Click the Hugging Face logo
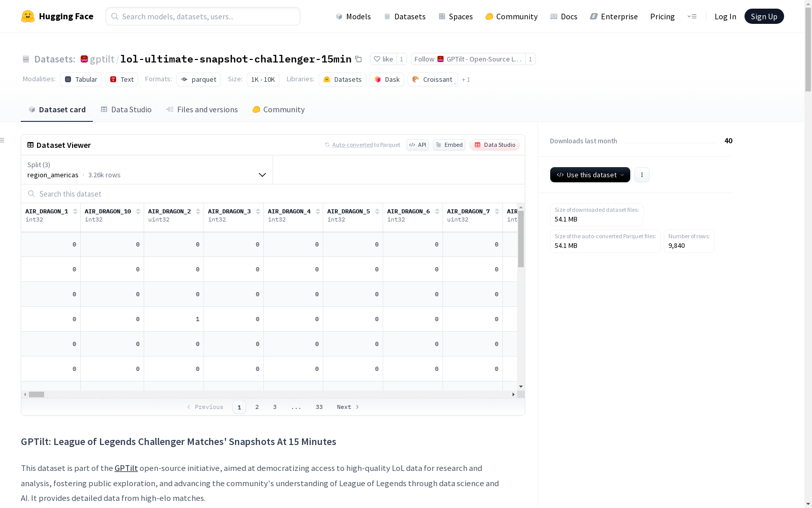The height and width of the screenshot is (508, 812). click(x=57, y=16)
